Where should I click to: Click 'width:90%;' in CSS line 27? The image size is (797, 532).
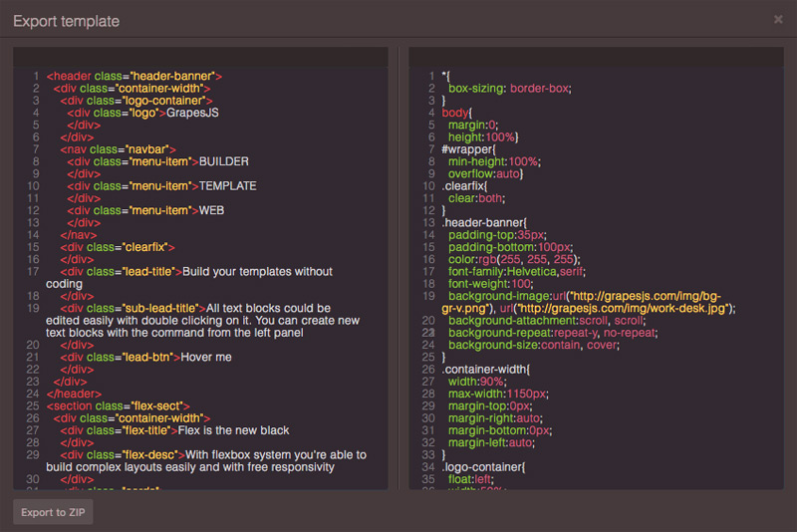(x=477, y=382)
